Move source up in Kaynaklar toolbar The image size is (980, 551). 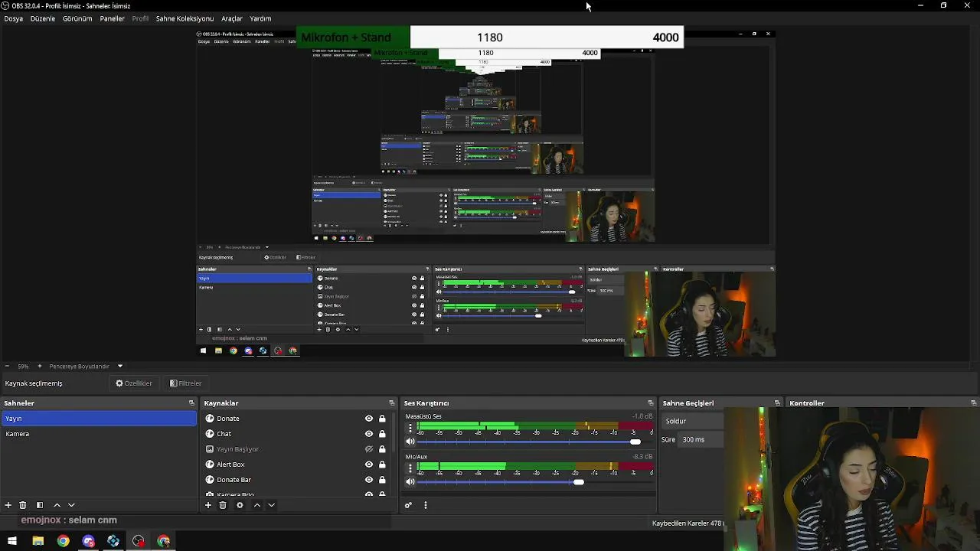tap(257, 505)
